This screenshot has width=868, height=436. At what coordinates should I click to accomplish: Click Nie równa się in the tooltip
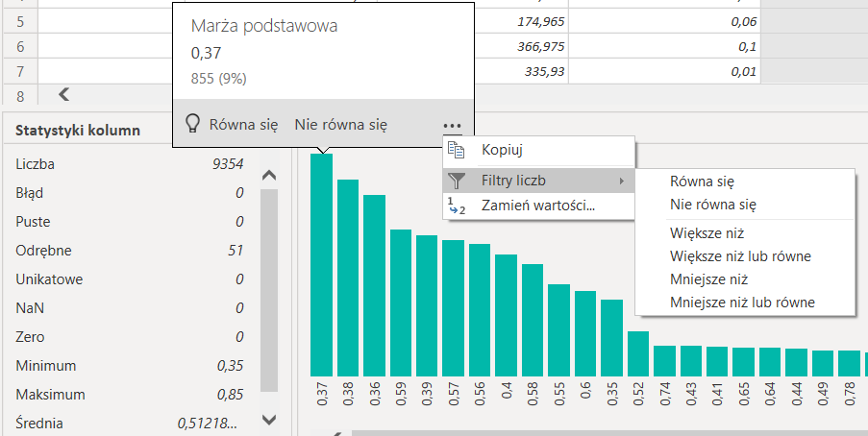pos(340,125)
